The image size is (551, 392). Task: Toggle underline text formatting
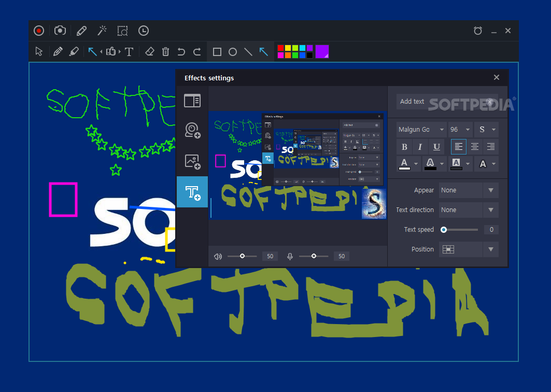[436, 147]
